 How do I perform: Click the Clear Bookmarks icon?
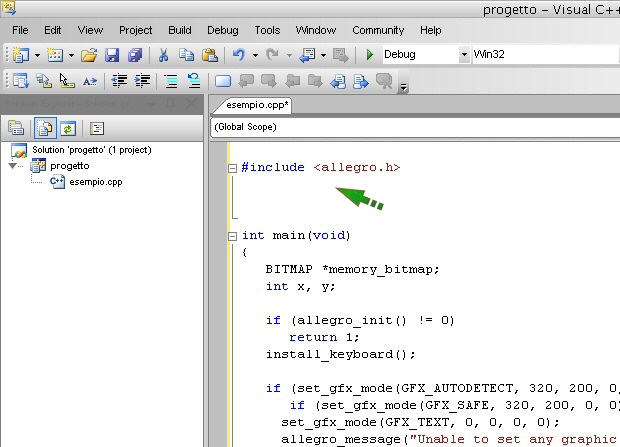pos(384,81)
